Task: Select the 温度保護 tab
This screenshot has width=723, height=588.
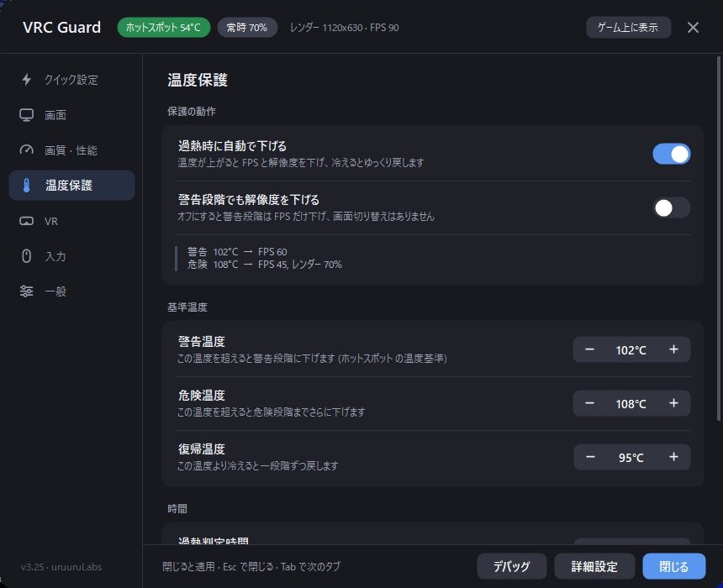Action: pyautogui.click(x=72, y=186)
